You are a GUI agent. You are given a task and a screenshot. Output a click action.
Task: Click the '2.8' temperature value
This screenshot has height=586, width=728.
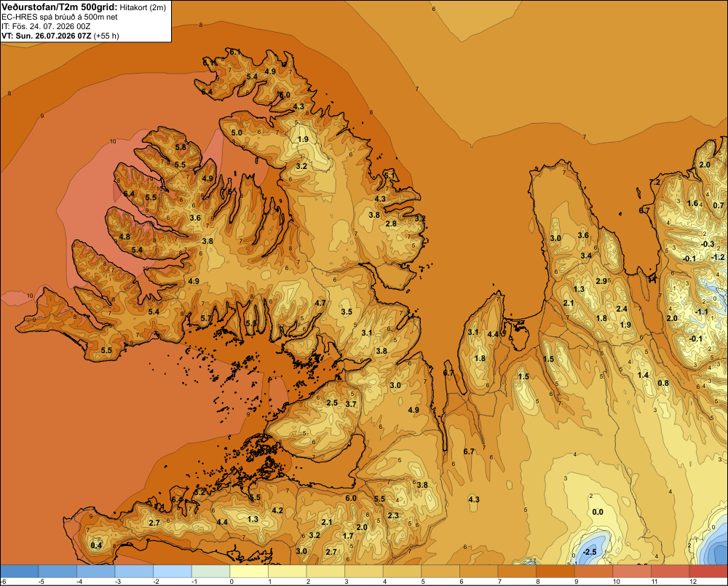(x=391, y=223)
